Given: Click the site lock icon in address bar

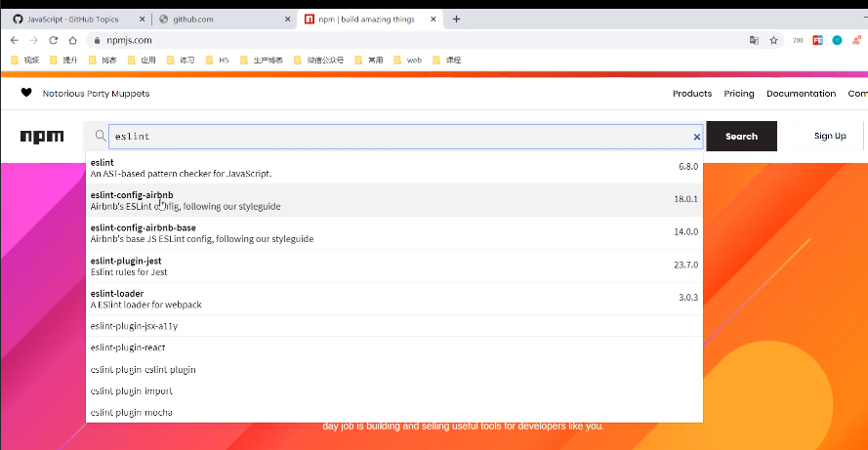Looking at the screenshot, I should [x=97, y=40].
